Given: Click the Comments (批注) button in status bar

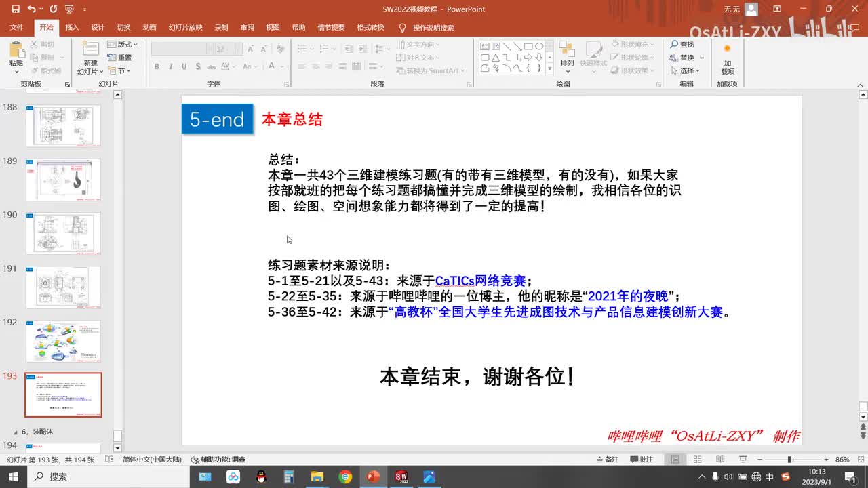Looking at the screenshot, I should [642, 460].
